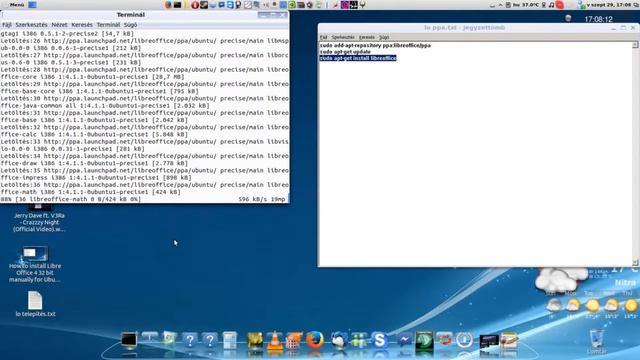This screenshot has height=360, width=640.
Task: Click the terminal progress line at 88%
Action: point(144,199)
